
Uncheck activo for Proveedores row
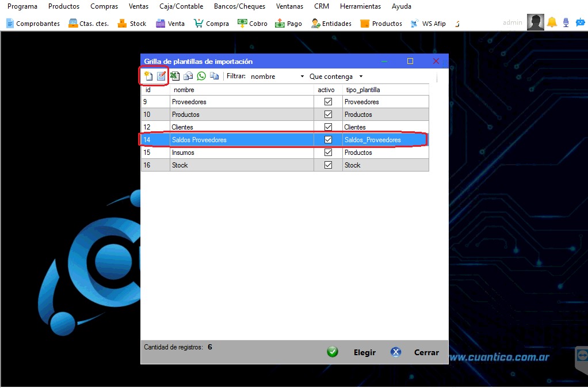pos(329,102)
